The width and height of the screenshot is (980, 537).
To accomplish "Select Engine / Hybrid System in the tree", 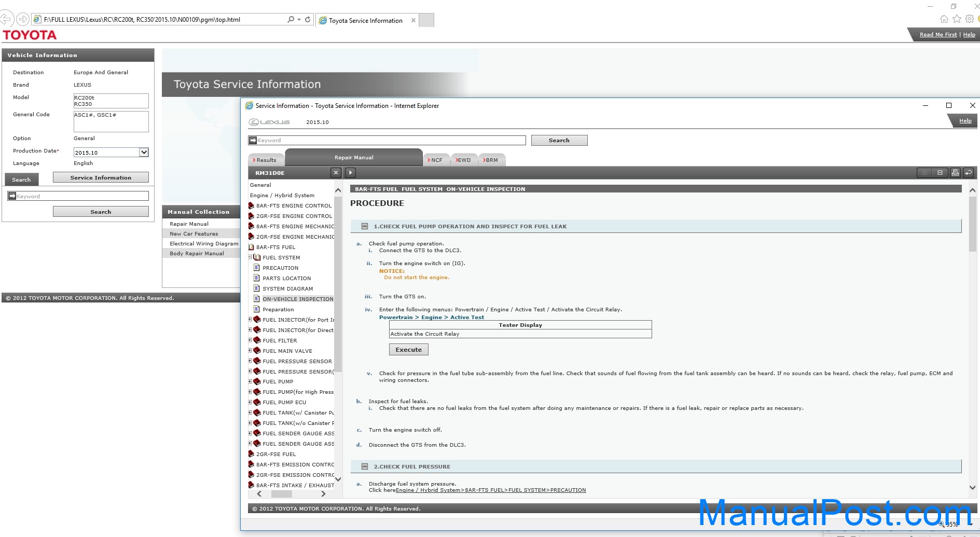I will [x=282, y=195].
